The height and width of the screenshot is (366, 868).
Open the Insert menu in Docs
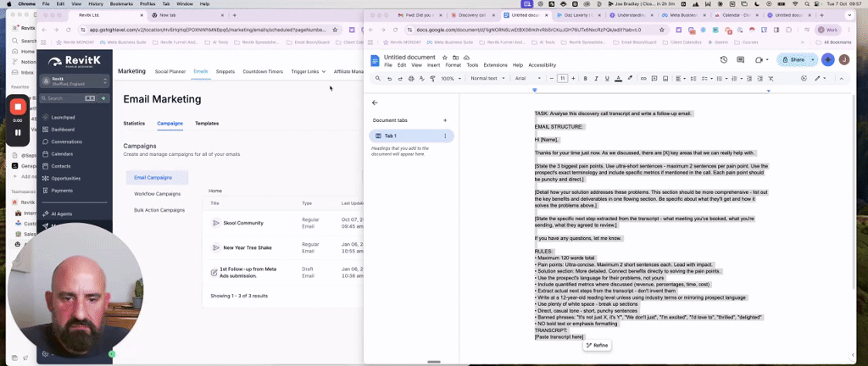[433, 65]
